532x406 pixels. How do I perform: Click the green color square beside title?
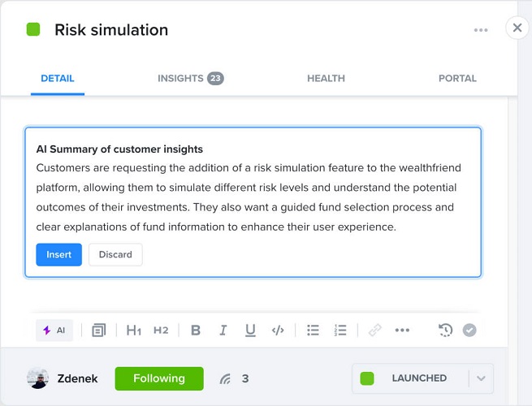33,30
